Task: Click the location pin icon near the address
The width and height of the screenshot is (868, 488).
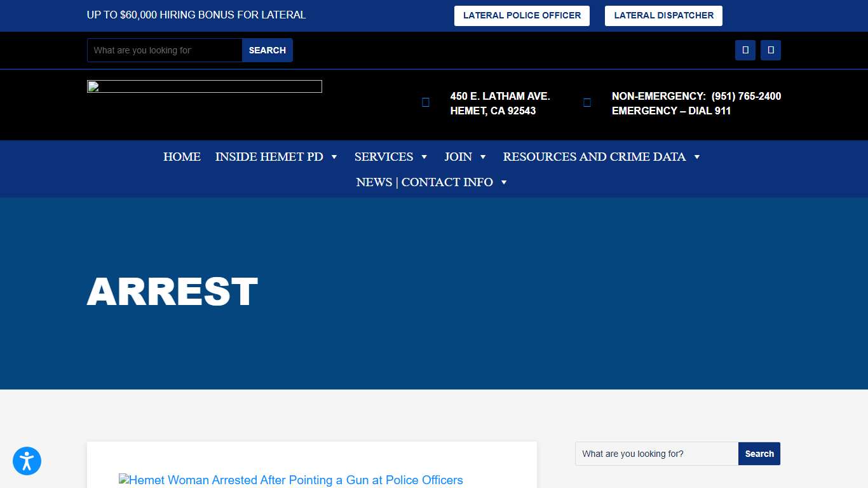Action: point(424,102)
